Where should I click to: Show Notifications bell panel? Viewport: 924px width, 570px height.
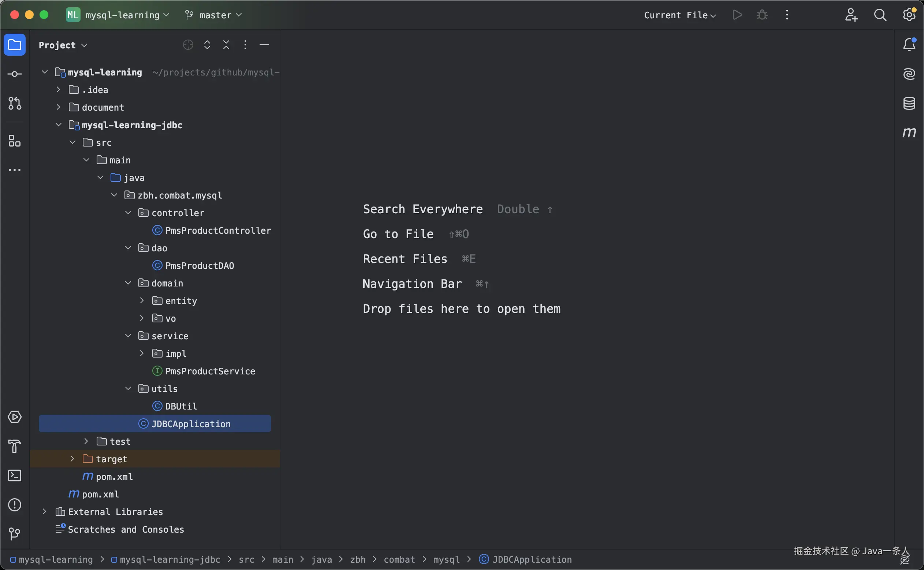coord(909,45)
